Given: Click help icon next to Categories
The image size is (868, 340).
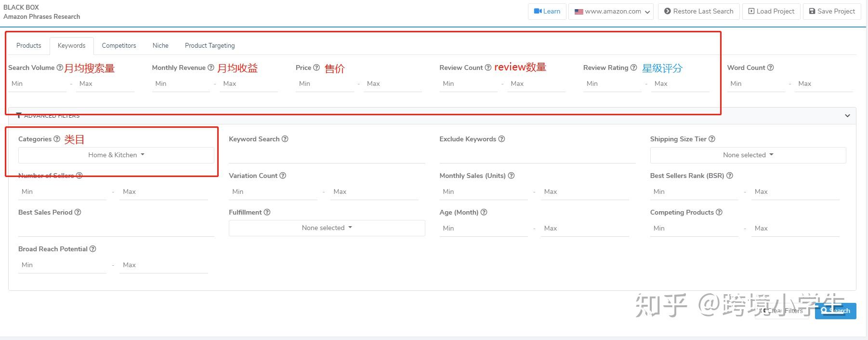Looking at the screenshot, I should pos(57,139).
